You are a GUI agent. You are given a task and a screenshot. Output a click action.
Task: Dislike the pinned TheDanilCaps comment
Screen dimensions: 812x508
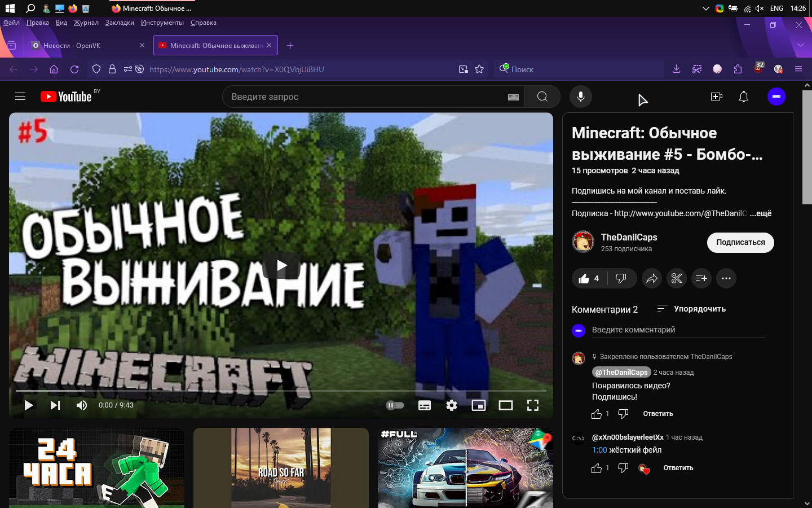point(623,414)
